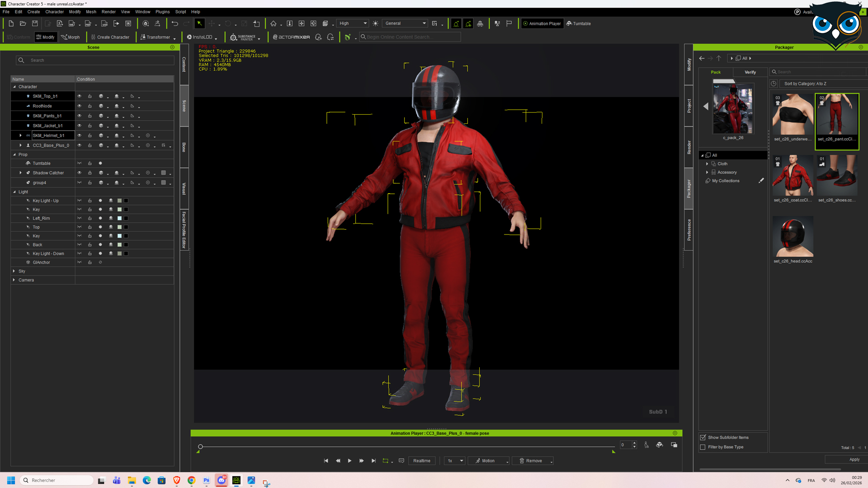Toggle Shadow Catcher visibility eye

click(79, 173)
